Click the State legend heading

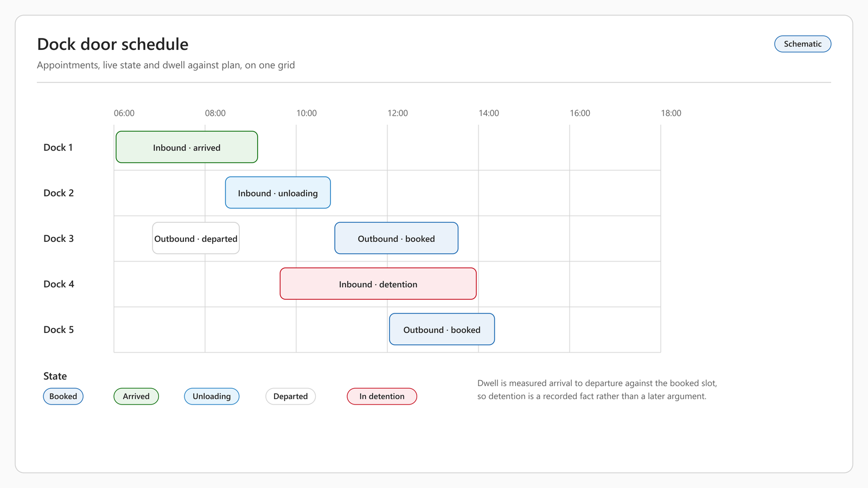pos(55,376)
